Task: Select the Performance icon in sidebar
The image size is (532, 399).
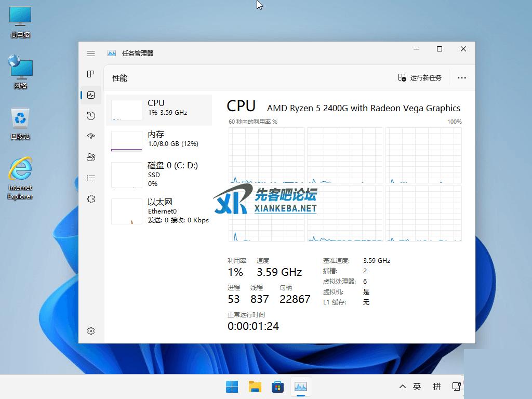Action: [x=91, y=95]
